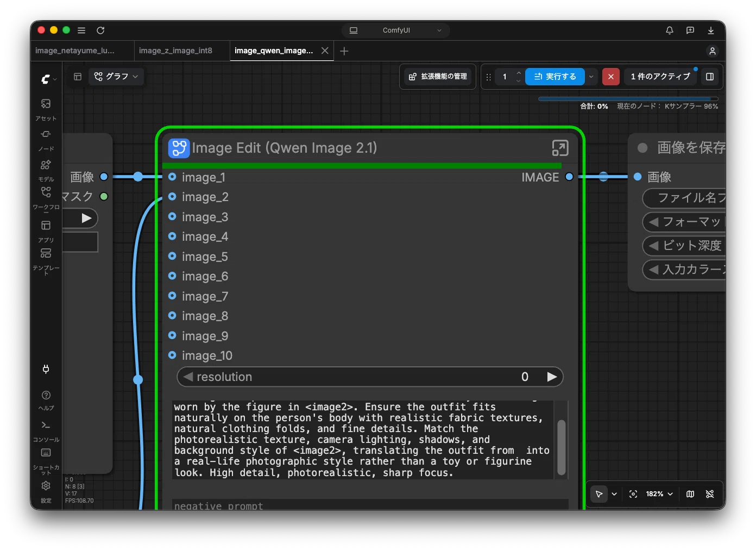
Task: Switch to the image_netayume_lu... tab
Action: coord(75,51)
